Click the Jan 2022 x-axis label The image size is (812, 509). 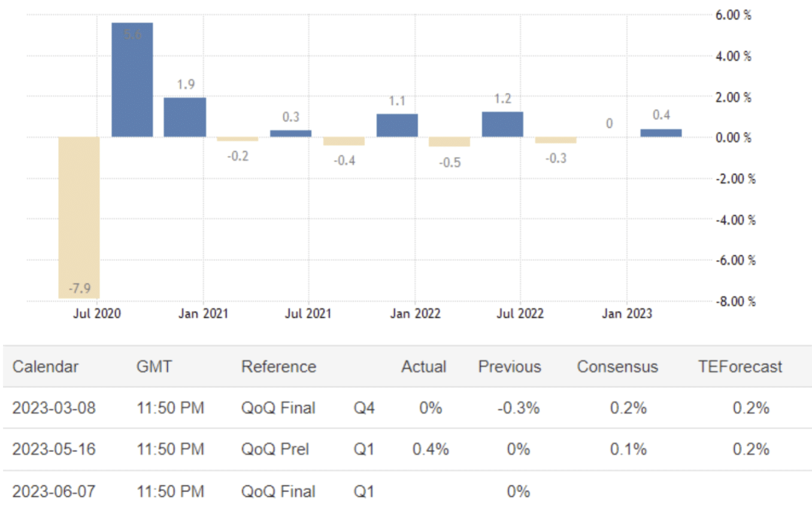pos(415,313)
